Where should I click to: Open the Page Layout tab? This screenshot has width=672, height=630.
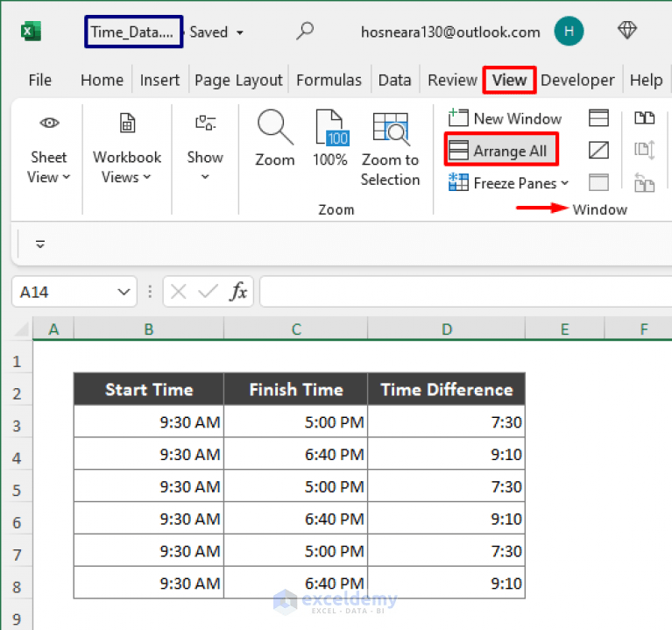[x=238, y=80]
